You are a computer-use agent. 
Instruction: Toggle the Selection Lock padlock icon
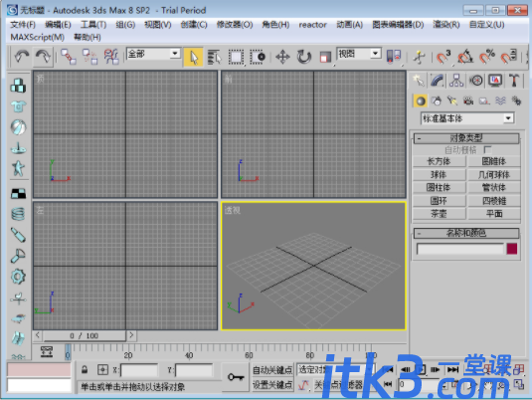[x=85, y=369]
